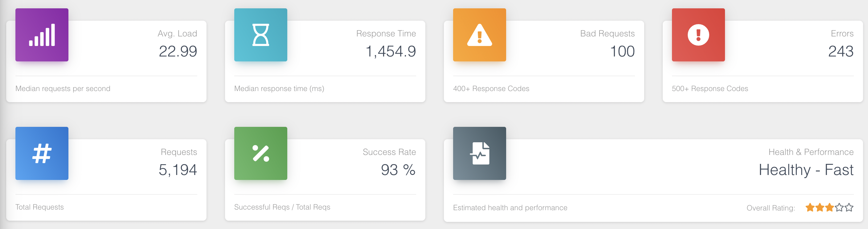868x229 pixels.
Task: Click the total Requests value 5,194
Action: (x=178, y=170)
